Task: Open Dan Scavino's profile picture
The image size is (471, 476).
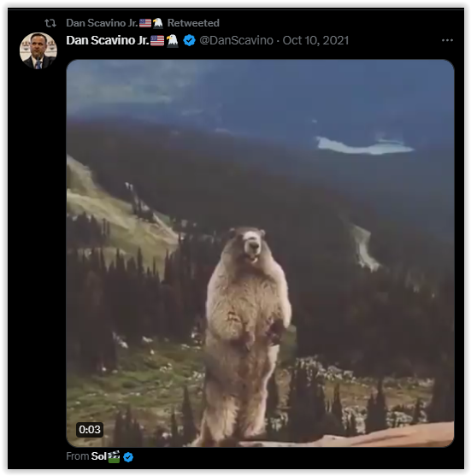Action: point(38,50)
